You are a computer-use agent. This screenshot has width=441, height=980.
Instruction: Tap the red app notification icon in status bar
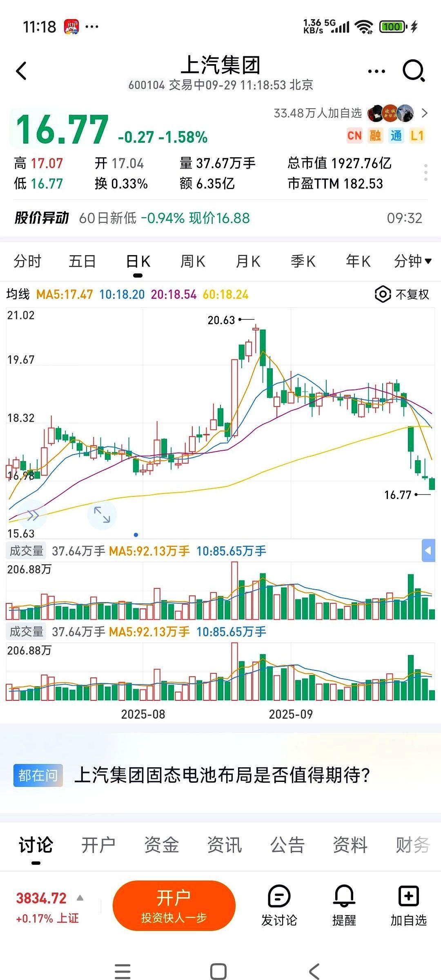[x=71, y=27]
